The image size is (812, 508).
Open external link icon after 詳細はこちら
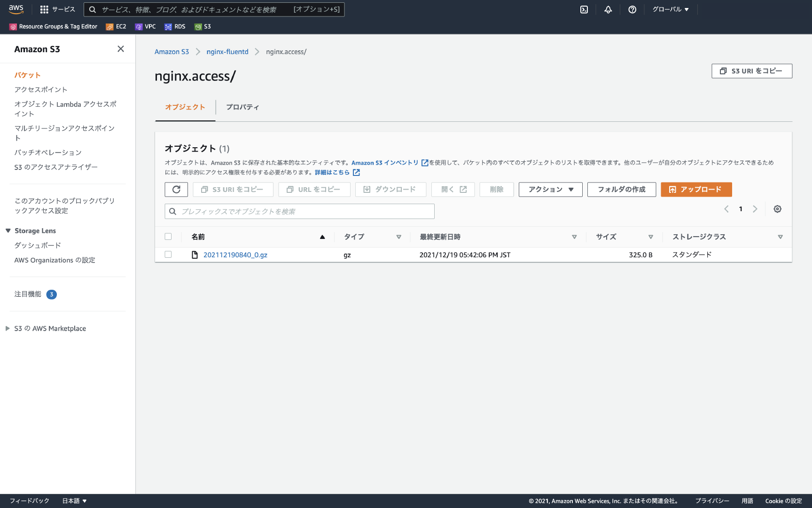pyautogui.click(x=357, y=173)
